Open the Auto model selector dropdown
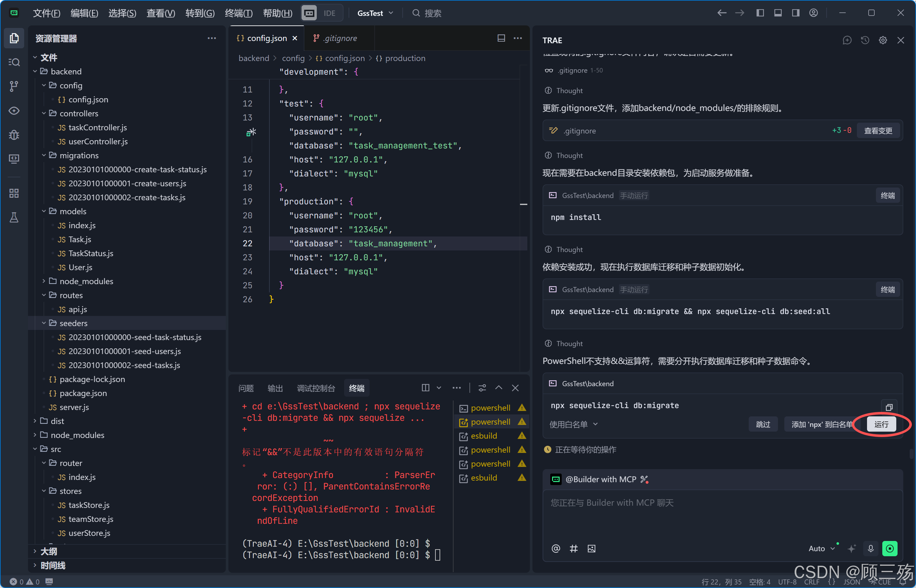Screen dimensions: 916x588 822,549
